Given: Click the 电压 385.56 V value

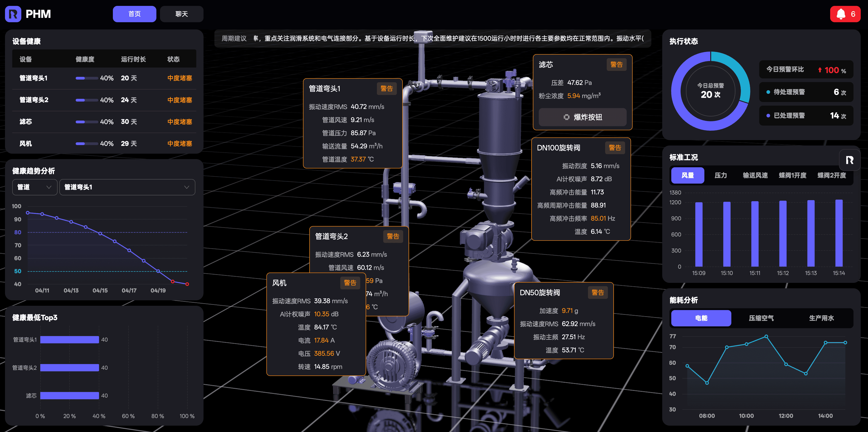Looking at the screenshot, I should click(327, 354).
